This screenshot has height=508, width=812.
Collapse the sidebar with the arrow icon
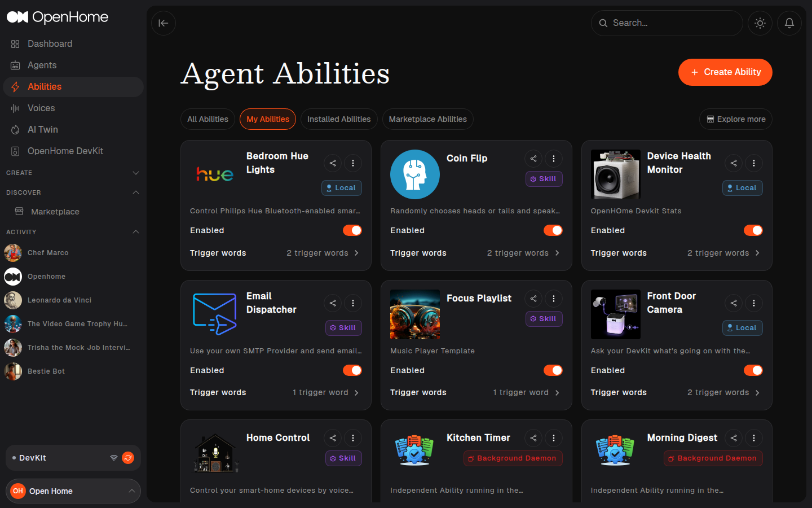[164, 23]
